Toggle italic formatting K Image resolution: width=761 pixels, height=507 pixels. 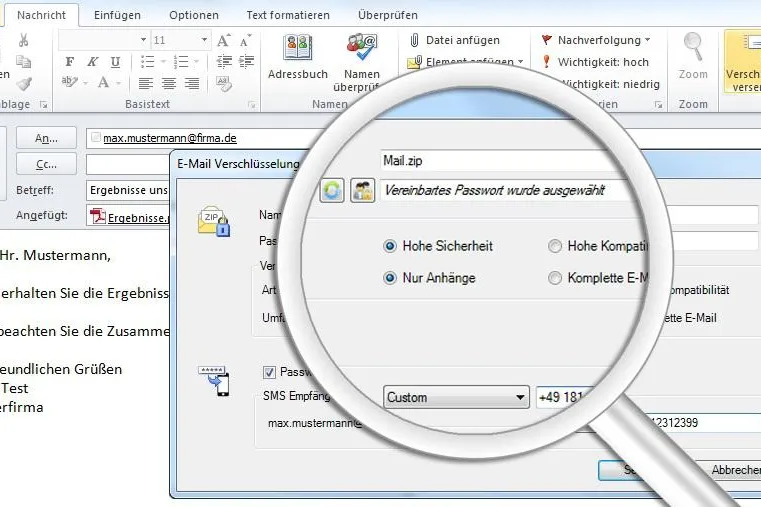[x=92, y=62]
